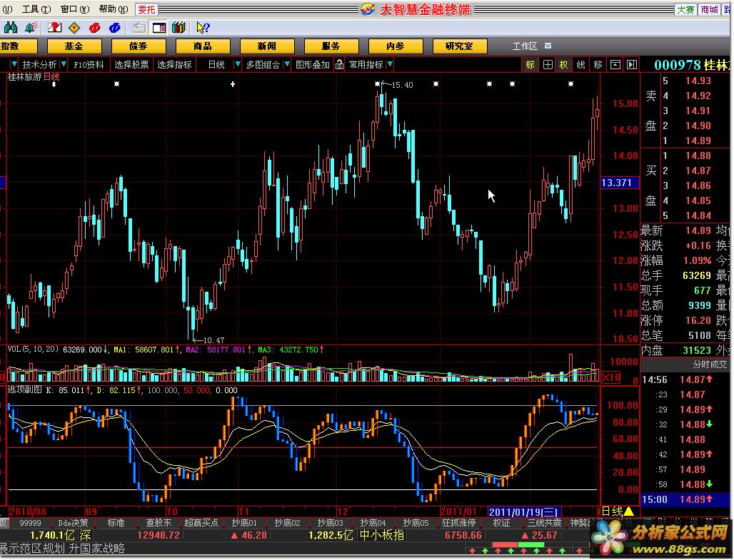Toggle the 移 move button

pos(598,65)
